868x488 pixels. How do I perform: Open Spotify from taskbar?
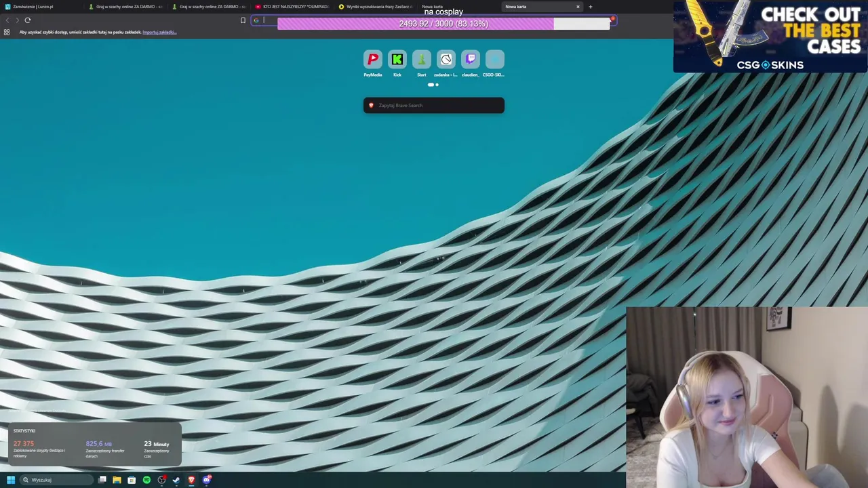(x=146, y=480)
